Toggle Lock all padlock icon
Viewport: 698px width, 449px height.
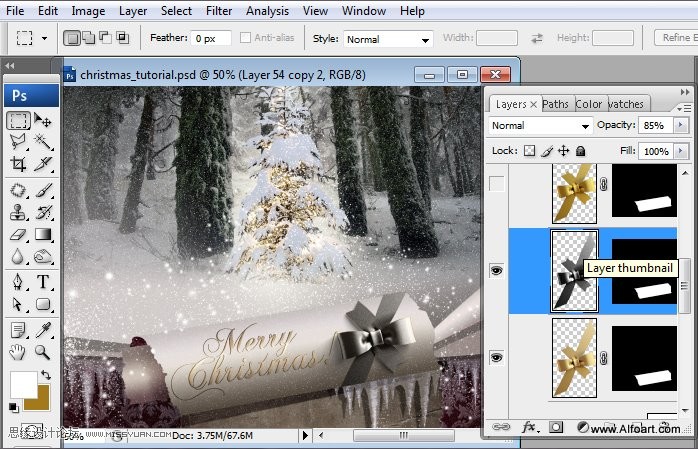(580, 151)
